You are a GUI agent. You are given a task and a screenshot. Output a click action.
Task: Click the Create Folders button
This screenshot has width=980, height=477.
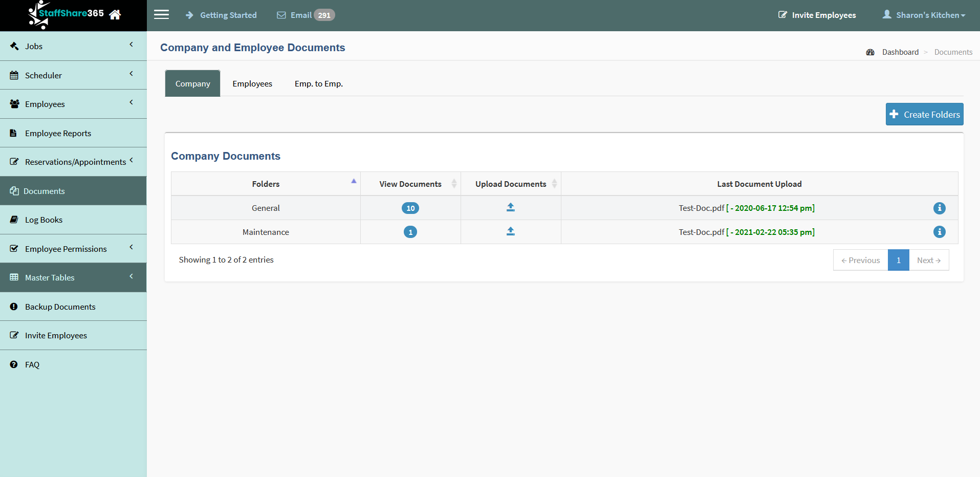[x=924, y=115]
